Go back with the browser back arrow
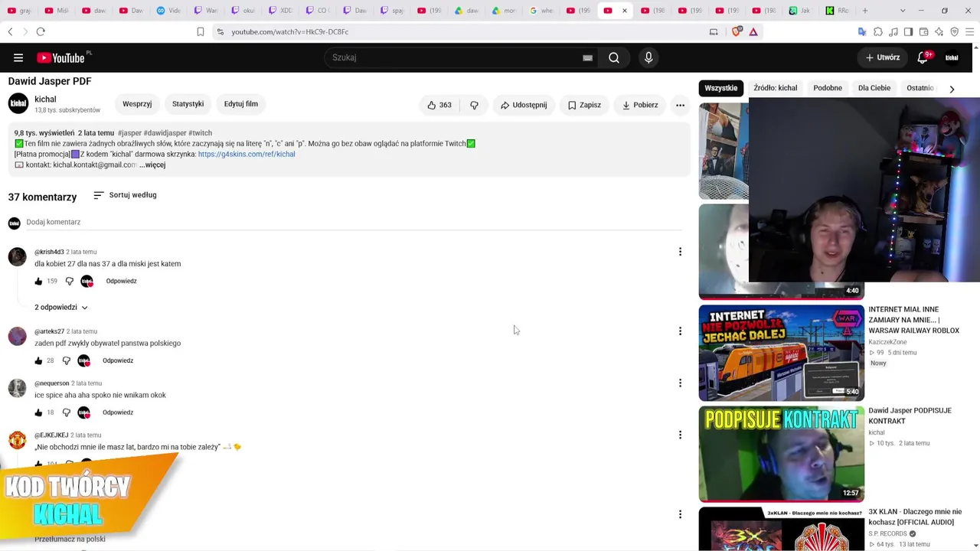980x551 pixels. [10, 31]
